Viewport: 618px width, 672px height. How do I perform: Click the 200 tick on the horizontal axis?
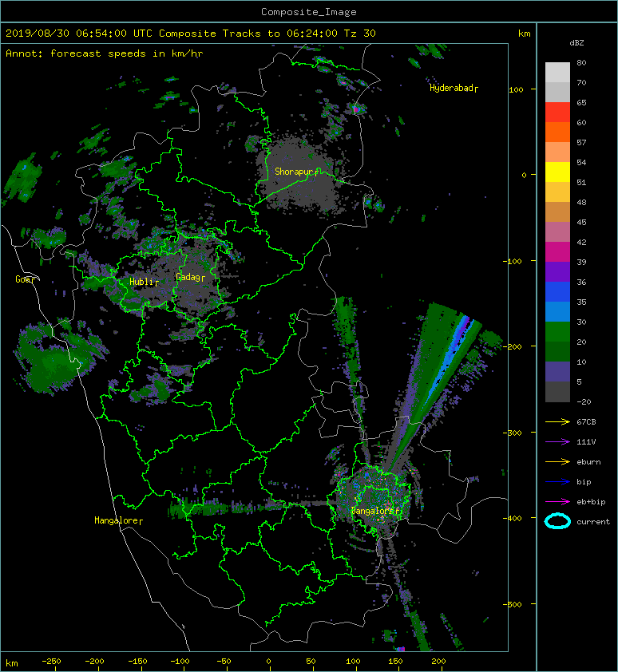438,662
